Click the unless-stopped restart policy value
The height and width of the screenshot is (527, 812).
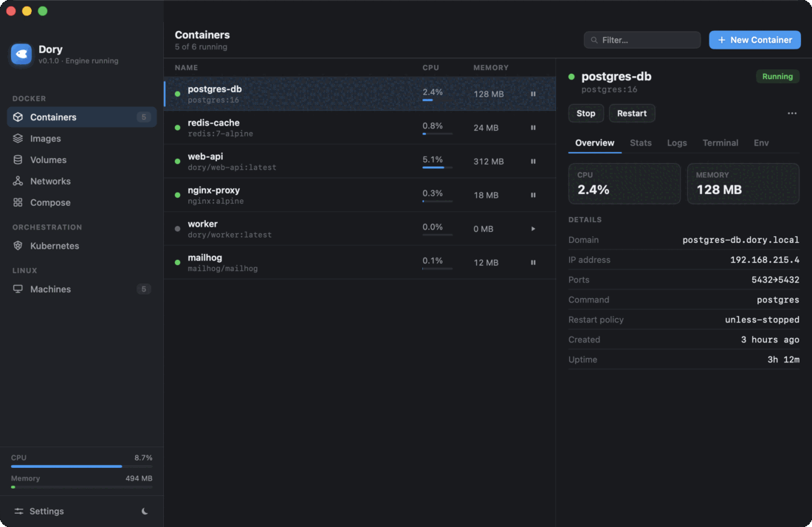[762, 320]
